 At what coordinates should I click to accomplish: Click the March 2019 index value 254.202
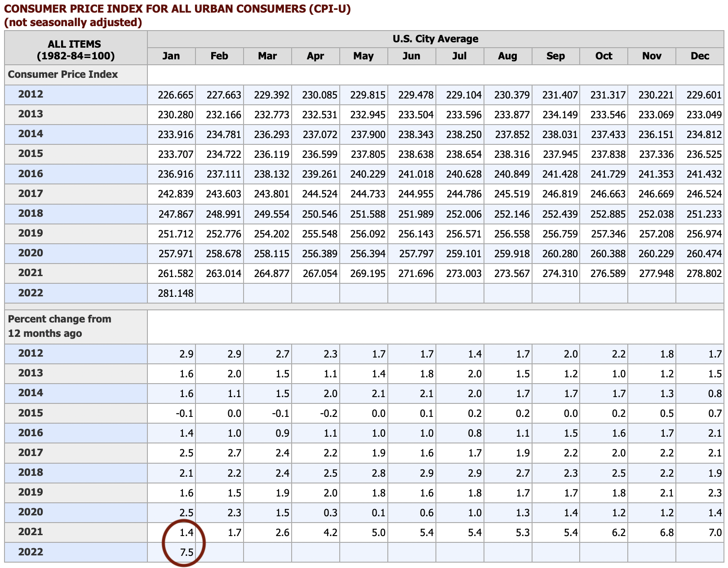272,234
